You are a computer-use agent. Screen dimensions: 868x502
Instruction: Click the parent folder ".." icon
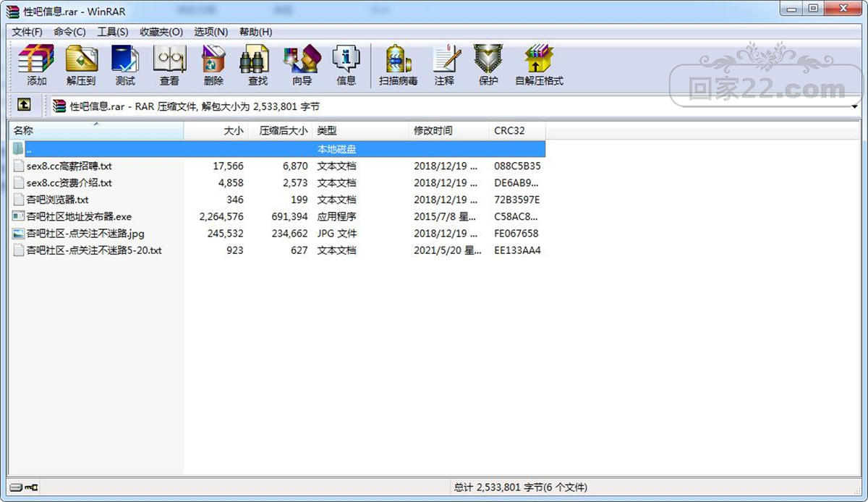pyautogui.click(x=19, y=148)
